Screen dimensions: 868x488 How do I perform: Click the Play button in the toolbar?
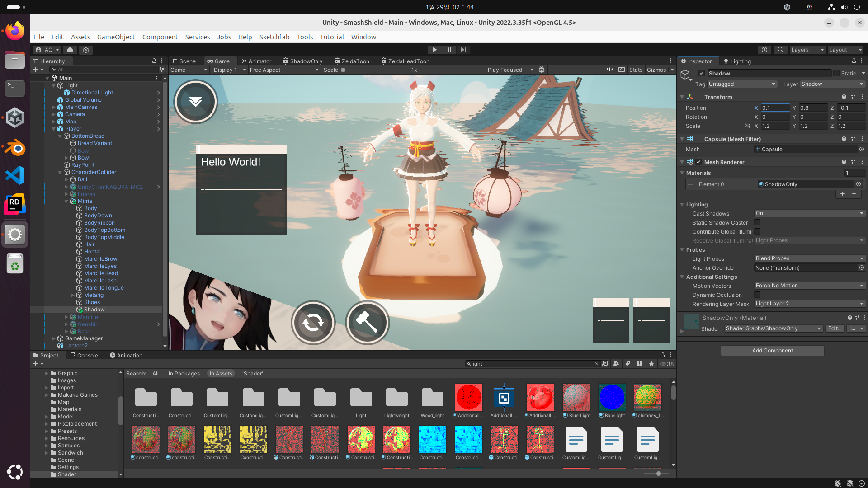434,50
